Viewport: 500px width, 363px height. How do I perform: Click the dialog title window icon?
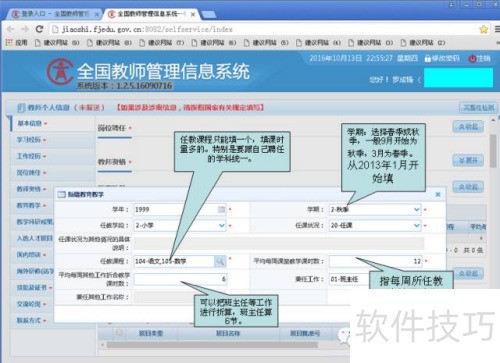click(x=61, y=194)
